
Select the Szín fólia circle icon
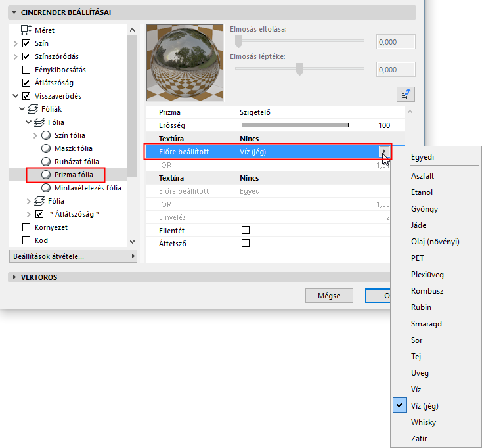click(46, 135)
